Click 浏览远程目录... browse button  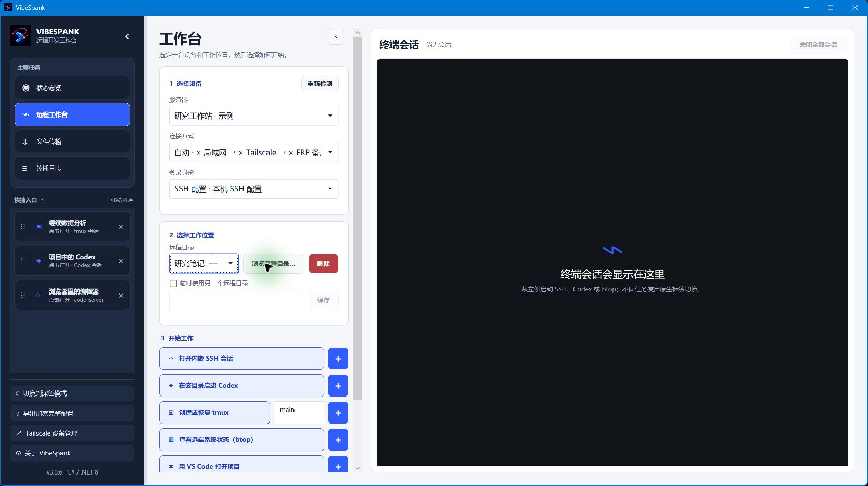point(273,264)
